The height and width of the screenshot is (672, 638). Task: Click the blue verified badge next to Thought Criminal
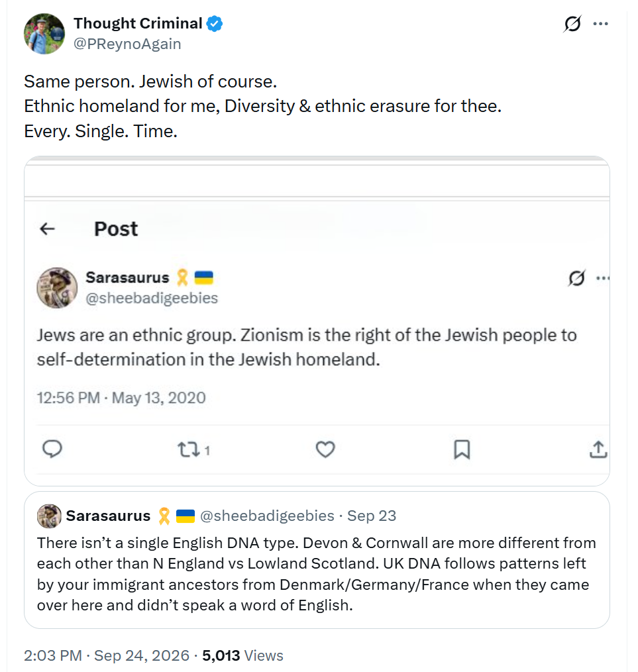[x=214, y=24]
